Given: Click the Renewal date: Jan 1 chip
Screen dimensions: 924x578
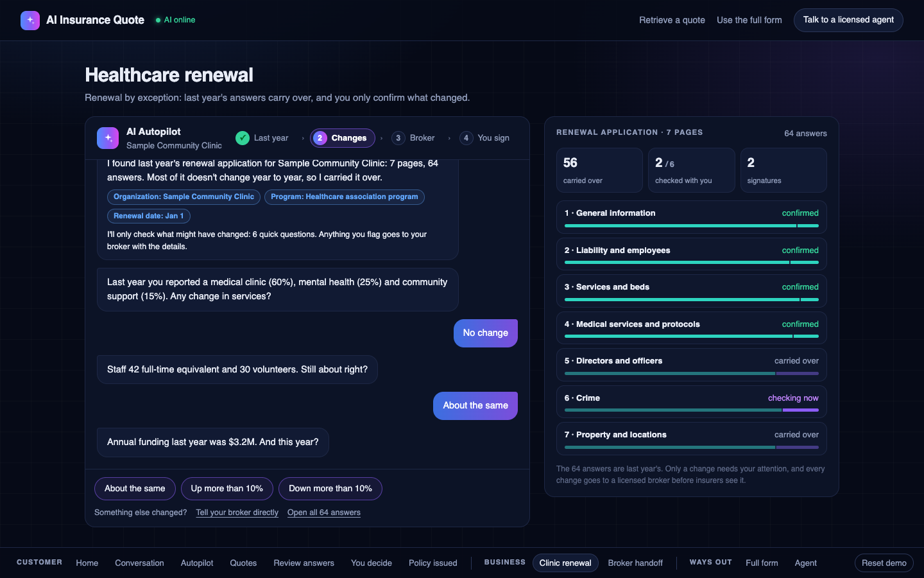Looking at the screenshot, I should pyautogui.click(x=149, y=216).
